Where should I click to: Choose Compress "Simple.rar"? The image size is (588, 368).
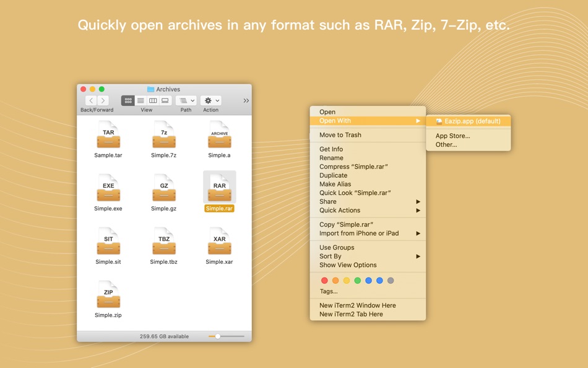point(368,167)
